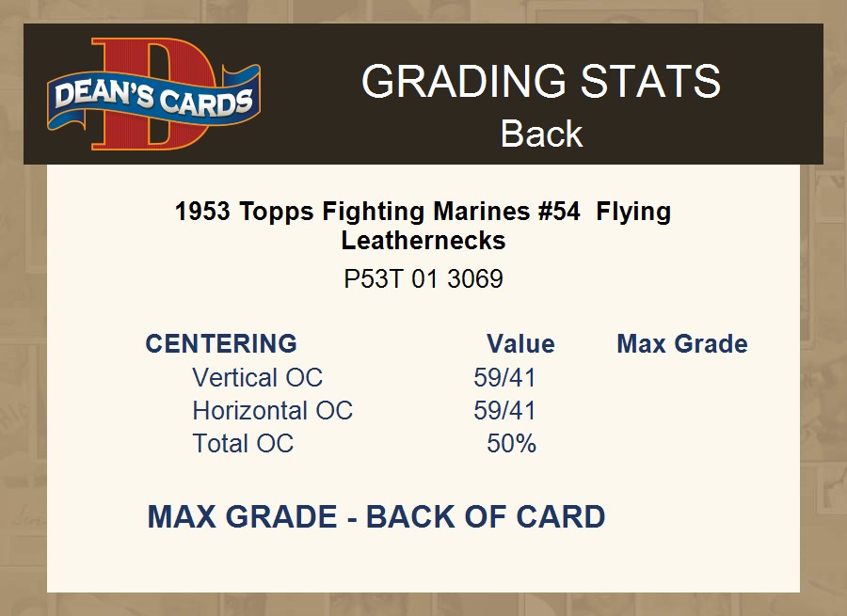Click the Horizontal OC value 59/41
847x616 pixels.
coord(504,410)
